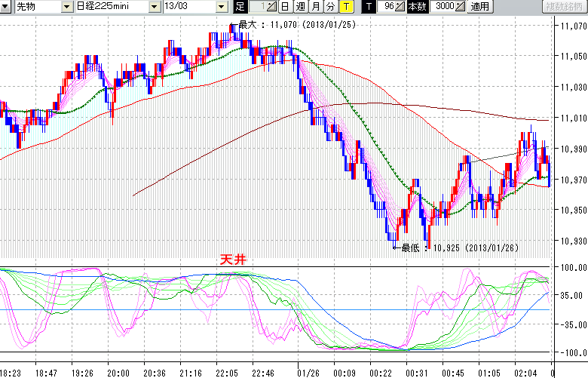Screen dimensions: 588x378
Task: Open the 先物 product type dropdown
Action: click(x=67, y=7)
